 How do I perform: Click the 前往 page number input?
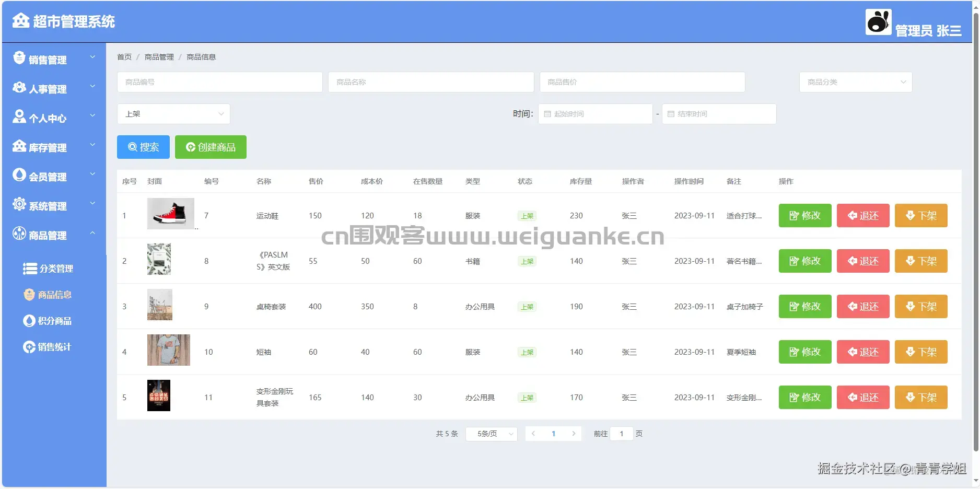[x=622, y=434]
